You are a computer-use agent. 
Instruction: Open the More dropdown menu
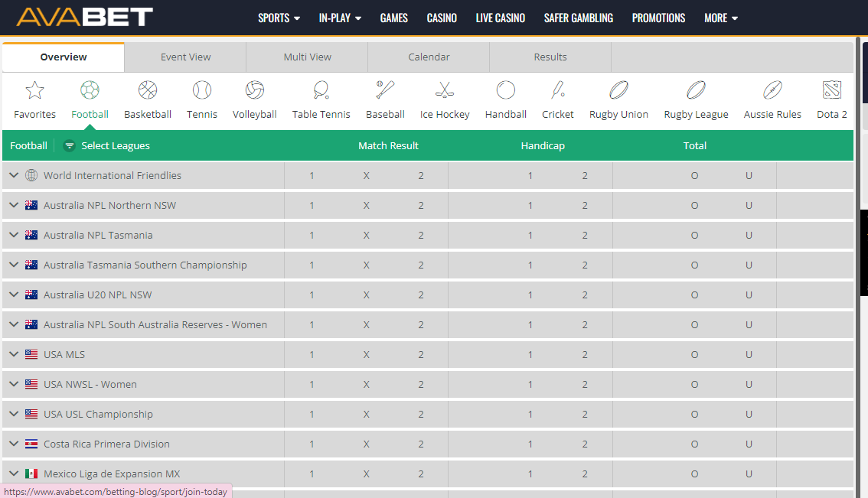(721, 18)
